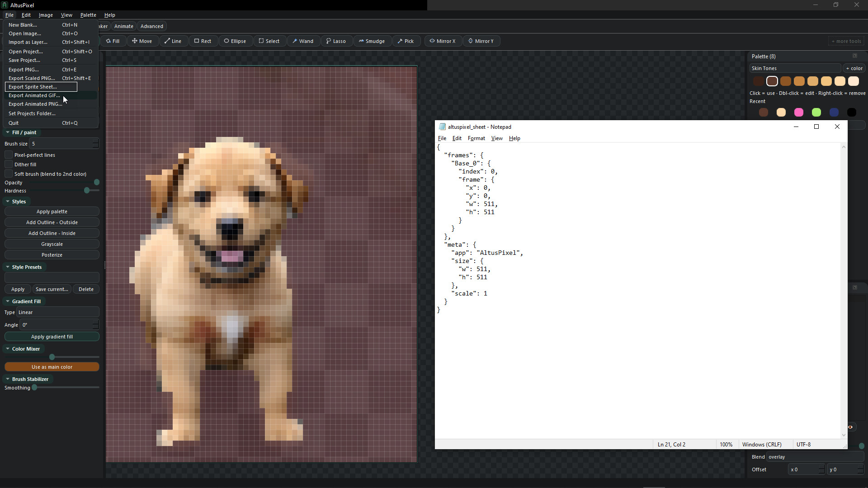Open the Blend overlay dropdown

click(x=815, y=457)
